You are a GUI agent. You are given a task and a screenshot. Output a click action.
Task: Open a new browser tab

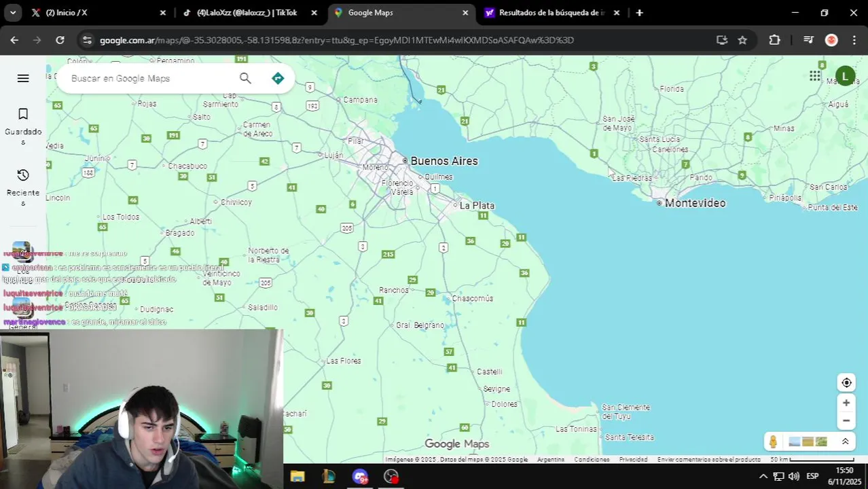click(x=639, y=12)
